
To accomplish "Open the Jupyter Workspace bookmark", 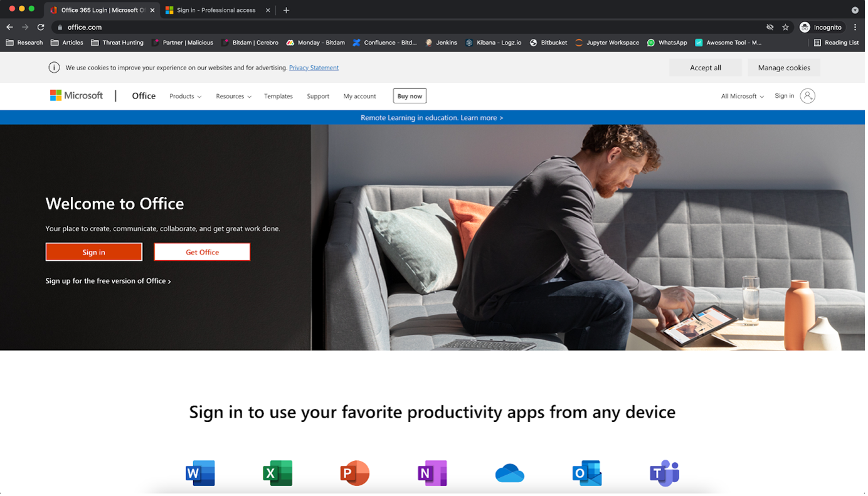I will point(610,43).
